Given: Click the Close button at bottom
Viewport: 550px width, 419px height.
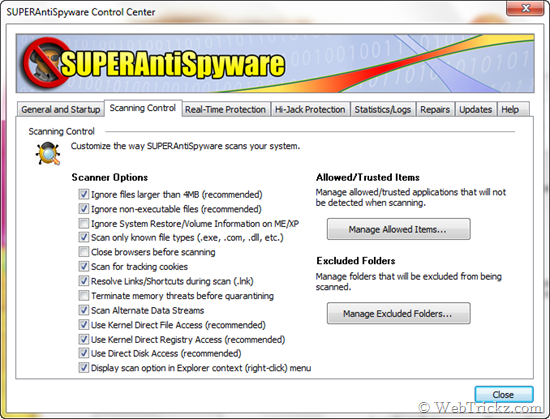Looking at the screenshot, I should (504, 394).
